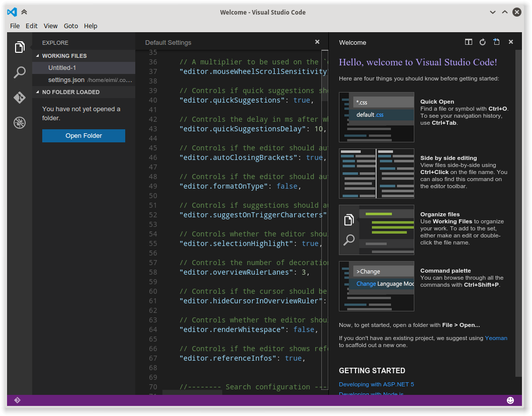Open the Debug view
Screen dimensions: 532x416
(x=19, y=123)
